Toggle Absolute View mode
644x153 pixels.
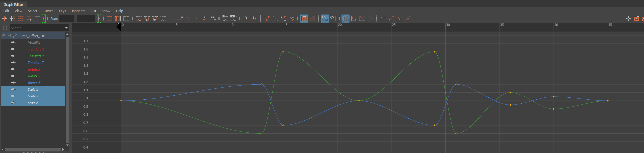click(346, 19)
